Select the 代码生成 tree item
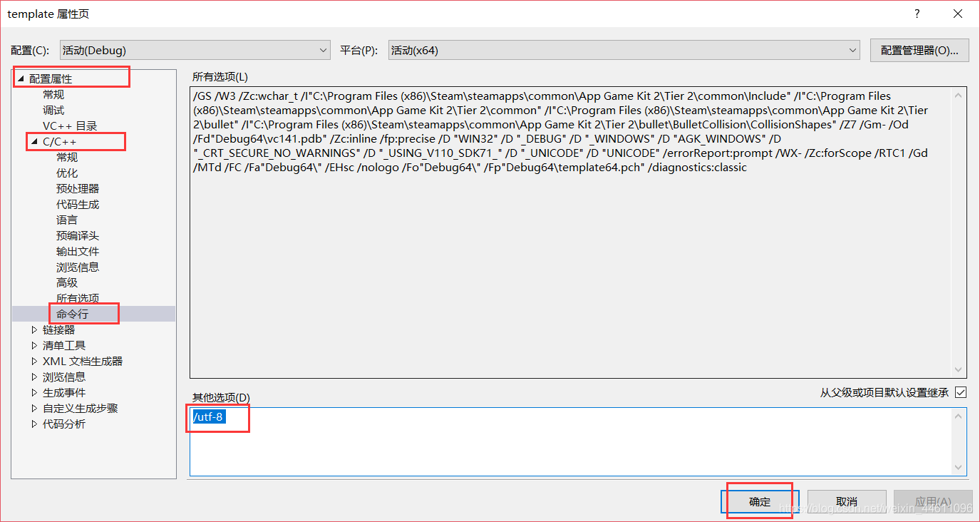This screenshot has width=980, height=522. pyautogui.click(x=78, y=205)
